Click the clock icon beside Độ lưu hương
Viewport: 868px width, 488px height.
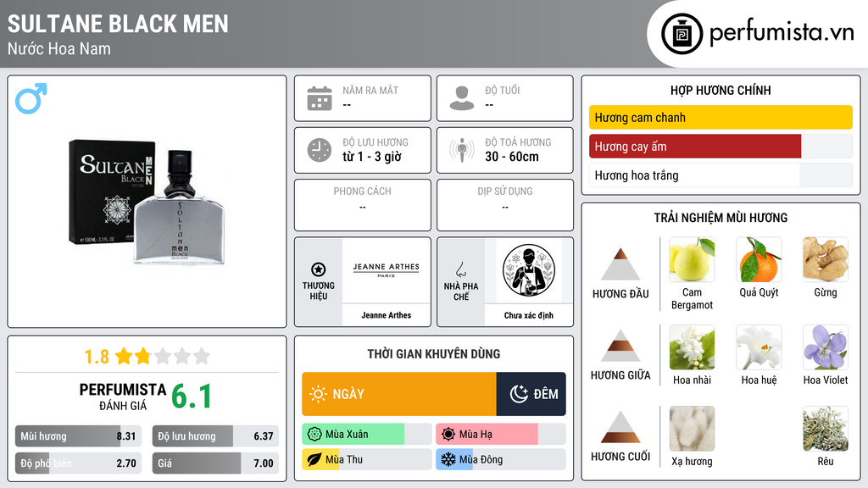click(320, 150)
